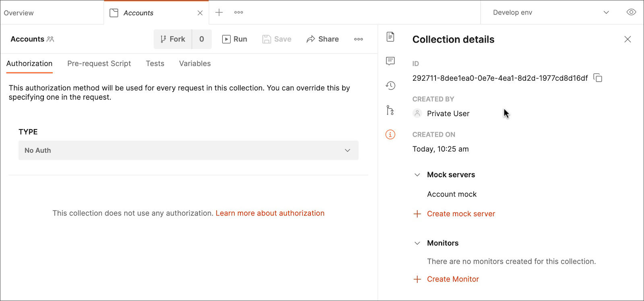Collapse the Mock servers section
644x301 pixels.
[x=417, y=175]
